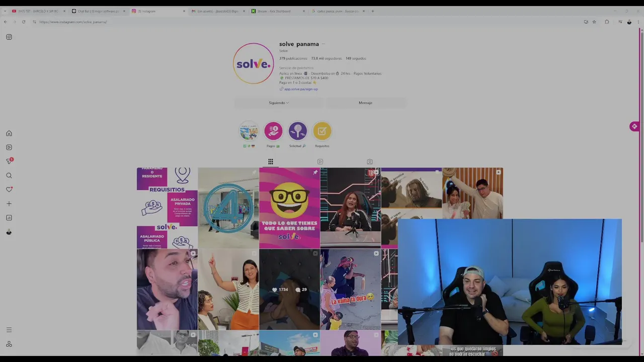This screenshot has width=644, height=362.
Task: Select the tagged photos tab
Action: tap(370, 161)
